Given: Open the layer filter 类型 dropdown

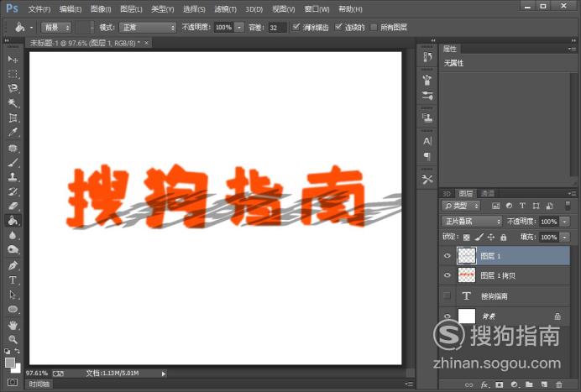Looking at the screenshot, I should [x=461, y=206].
